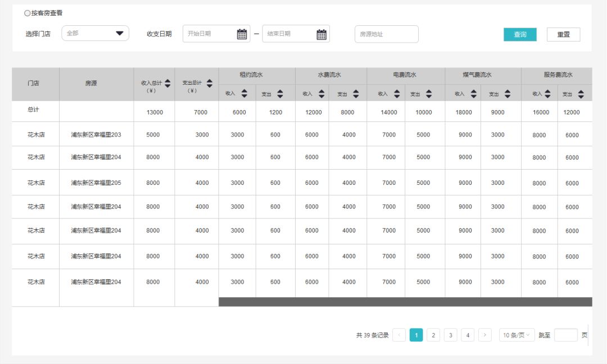Jump to page 4 of results
Image resolution: width=607 pixels, height=364 pixels.
[468, 335]
